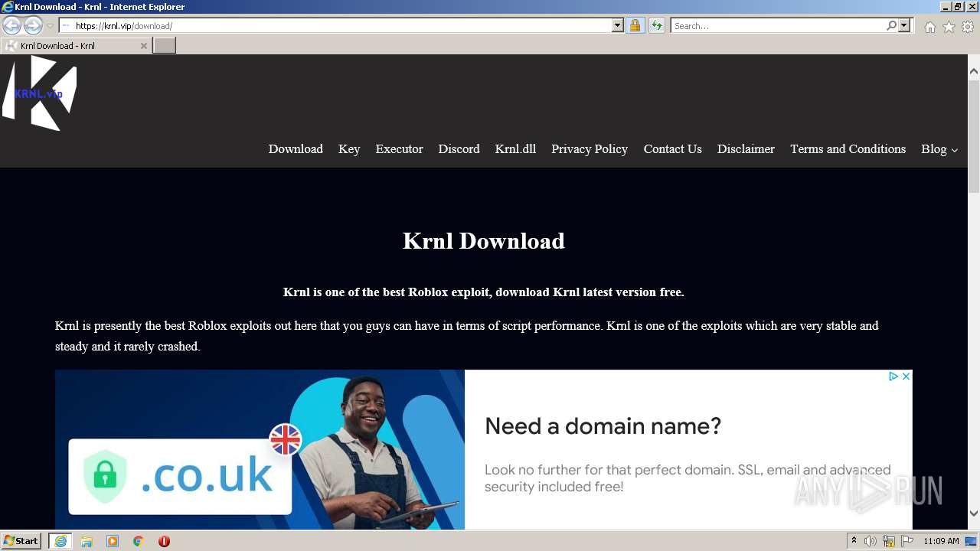This screenshot has height=551, width=980.
Task: Open the Disclaimer page link
Action: click(746, 149)
